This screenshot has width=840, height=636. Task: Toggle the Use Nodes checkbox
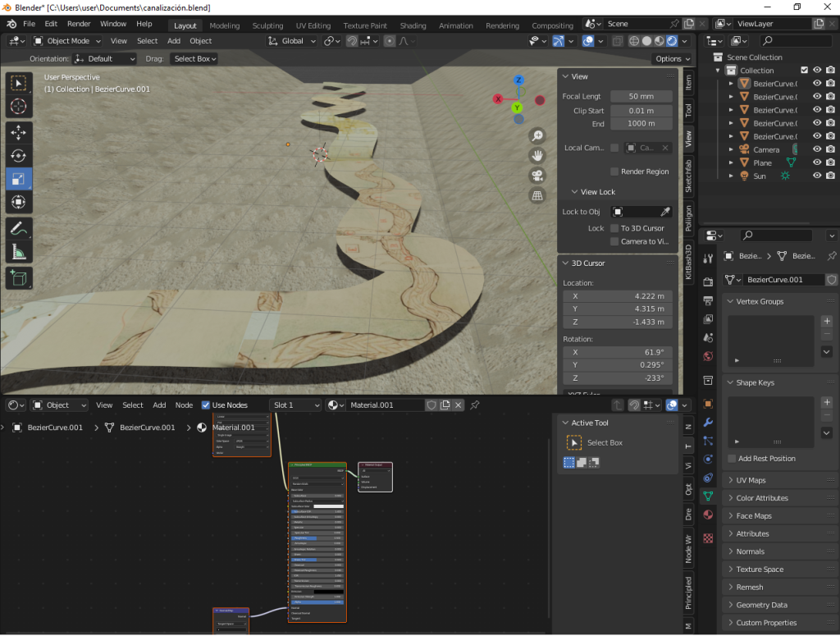[x=206, y=405]
